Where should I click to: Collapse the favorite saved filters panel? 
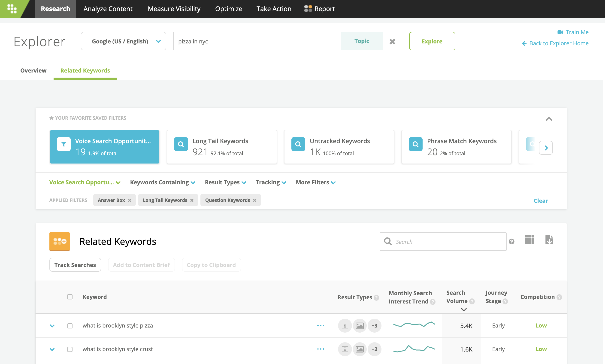coord(549,119)
